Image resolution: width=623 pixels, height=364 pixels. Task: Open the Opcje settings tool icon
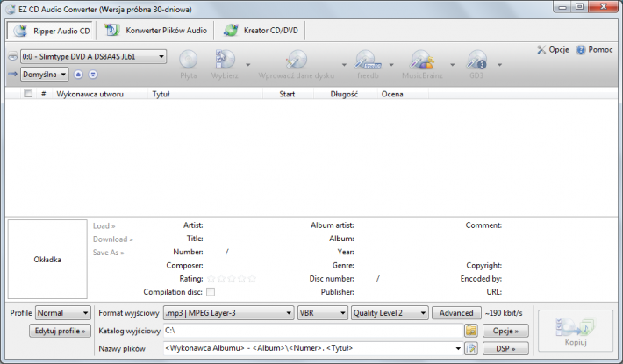(541, 50)
